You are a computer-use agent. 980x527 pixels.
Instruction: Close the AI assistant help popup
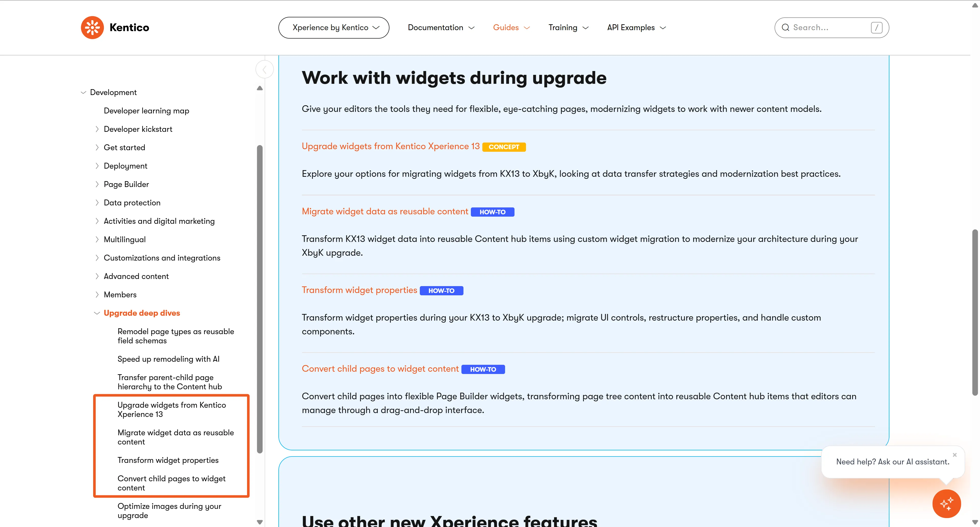[954, 455]
